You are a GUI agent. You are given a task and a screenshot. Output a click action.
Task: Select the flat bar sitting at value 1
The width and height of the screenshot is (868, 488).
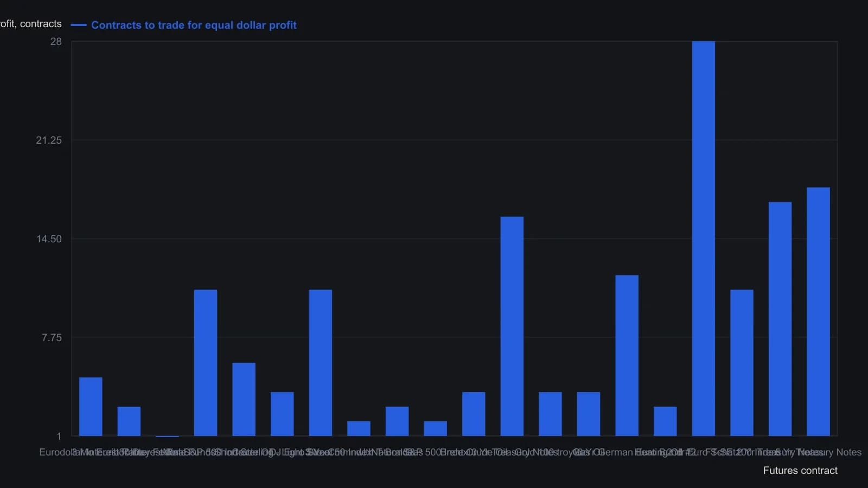pos(167,436)
